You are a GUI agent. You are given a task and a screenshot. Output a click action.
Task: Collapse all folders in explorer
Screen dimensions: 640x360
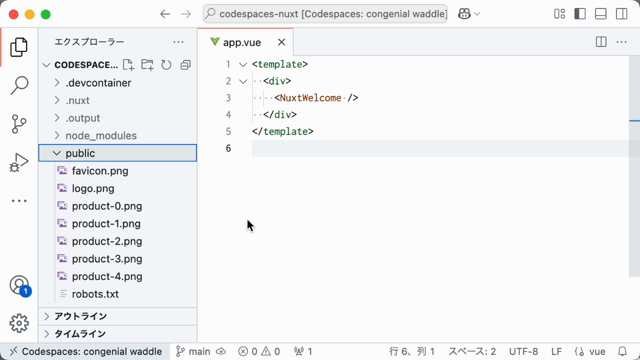[185, 65]
